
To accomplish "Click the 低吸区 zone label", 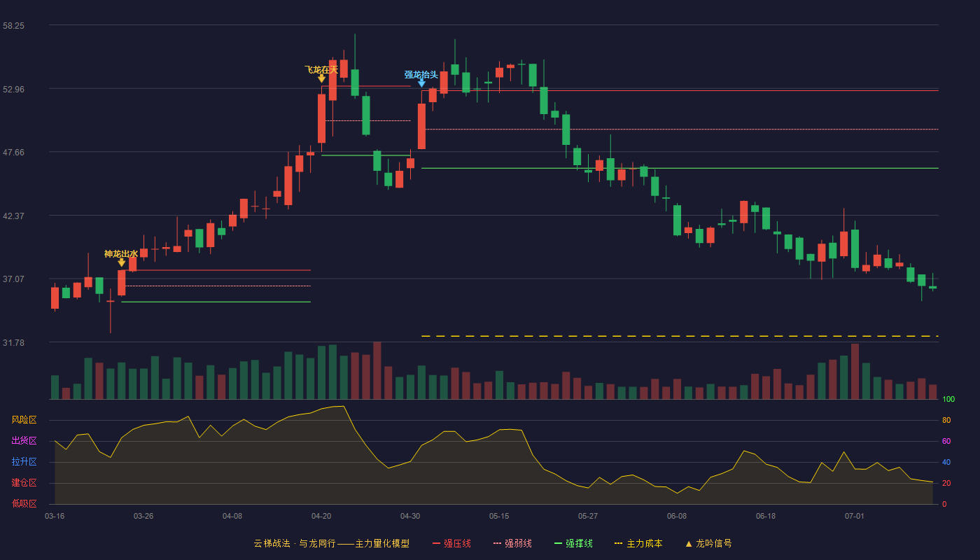I will click(24, 503).
